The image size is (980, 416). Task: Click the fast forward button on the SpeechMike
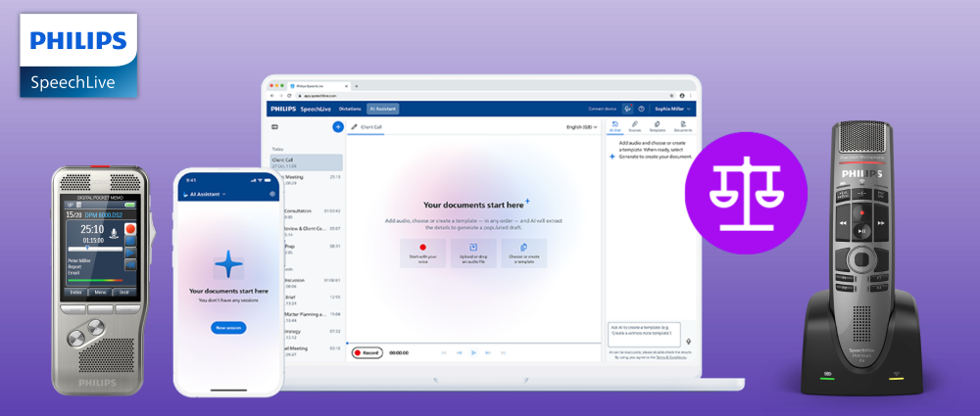coord(881,223)
